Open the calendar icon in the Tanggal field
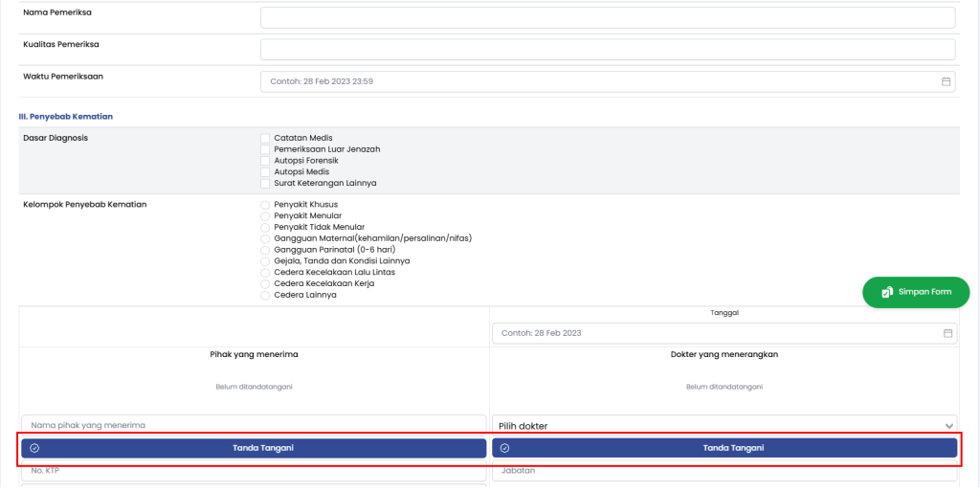The height and width of the screenshot is (492, 980). (x=947, y=333)
